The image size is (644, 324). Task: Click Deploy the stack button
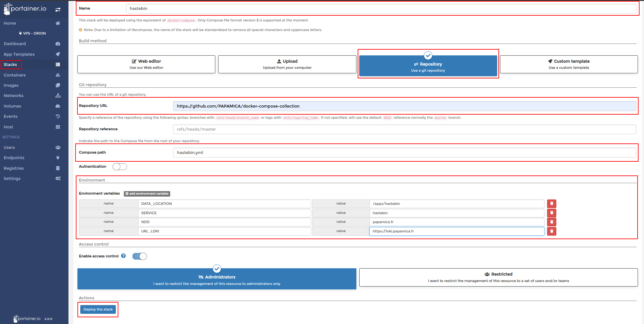coord(98,309)
